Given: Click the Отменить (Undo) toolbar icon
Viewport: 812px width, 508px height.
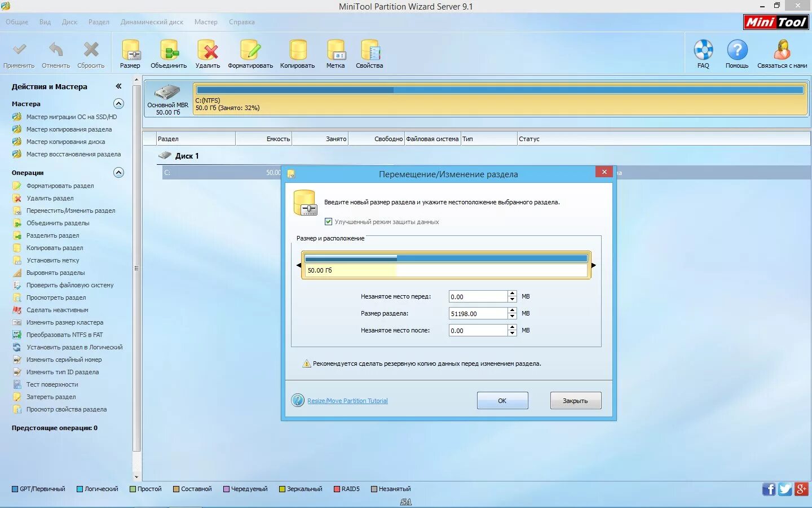Looking at the screenshot, I should click(x=55, y=55).
